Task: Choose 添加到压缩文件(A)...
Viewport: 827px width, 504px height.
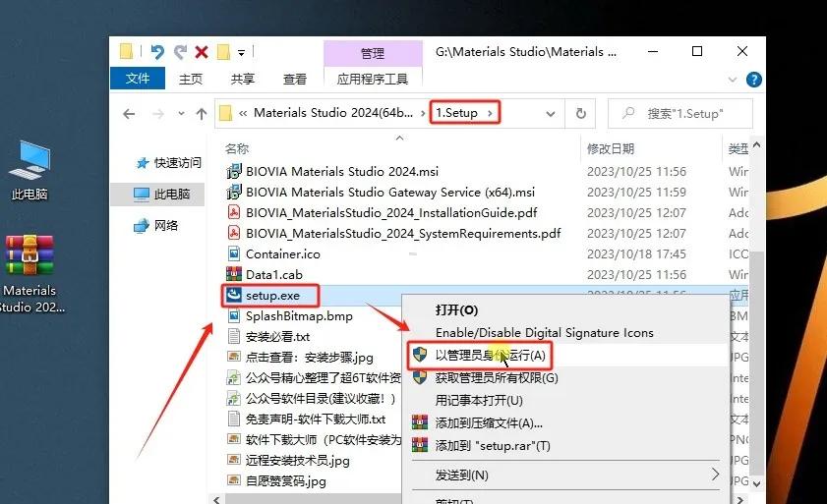Action: pyautogui.click(x=489, y=422)
